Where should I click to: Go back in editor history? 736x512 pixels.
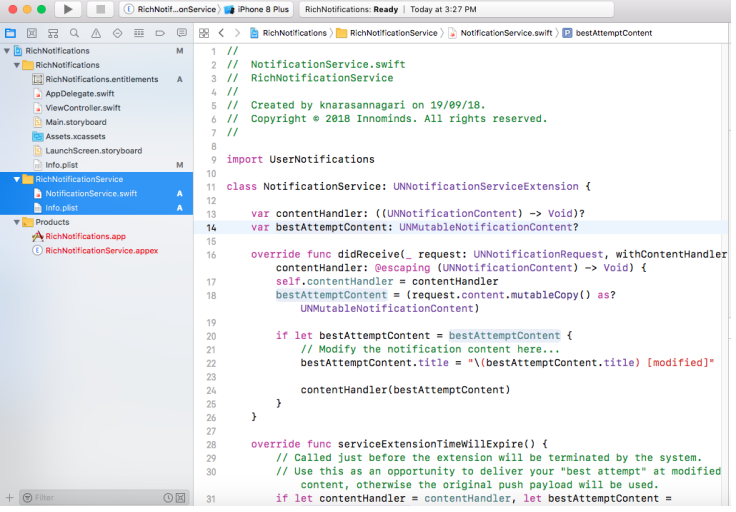[221, 33]
